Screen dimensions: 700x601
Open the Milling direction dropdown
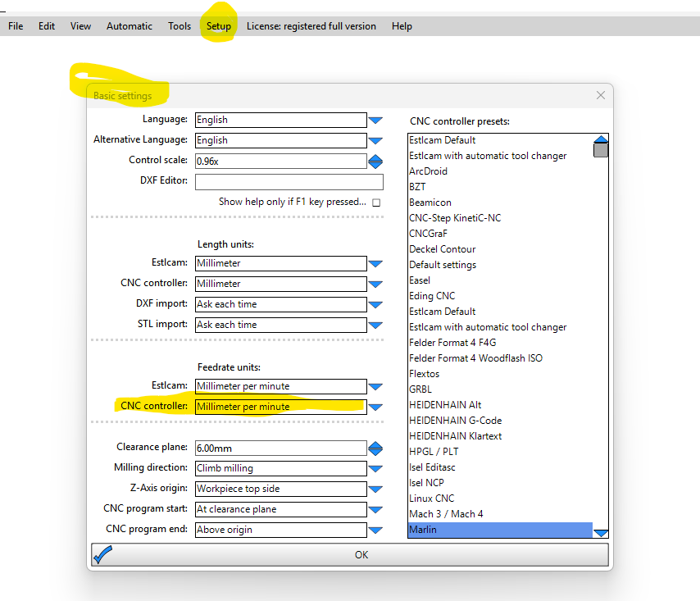375,469
